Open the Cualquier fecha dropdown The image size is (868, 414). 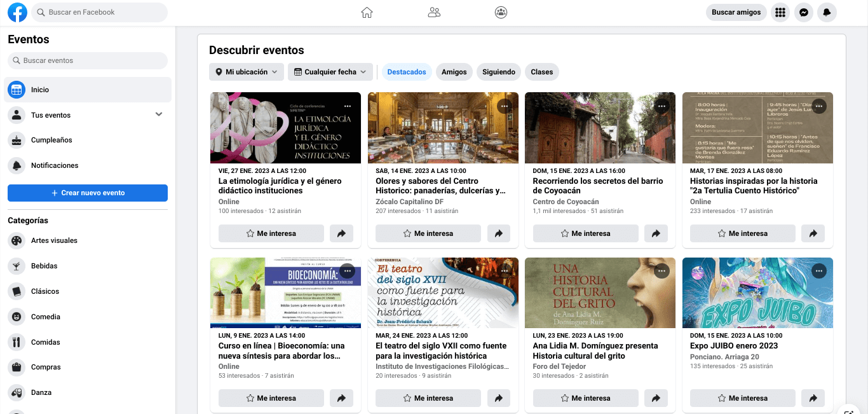tap(330, 72)
